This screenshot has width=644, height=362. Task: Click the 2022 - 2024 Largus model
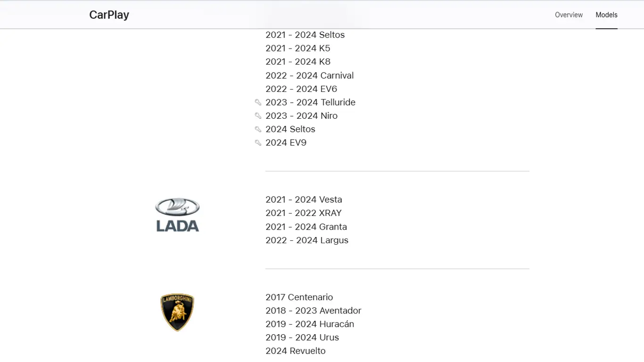tap(307, 240)
